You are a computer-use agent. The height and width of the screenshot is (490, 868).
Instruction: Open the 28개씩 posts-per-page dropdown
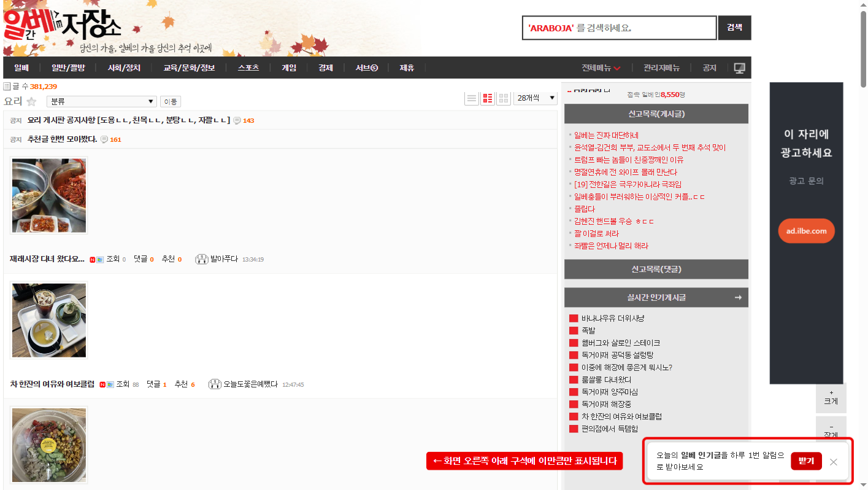(x=536, y=98)
